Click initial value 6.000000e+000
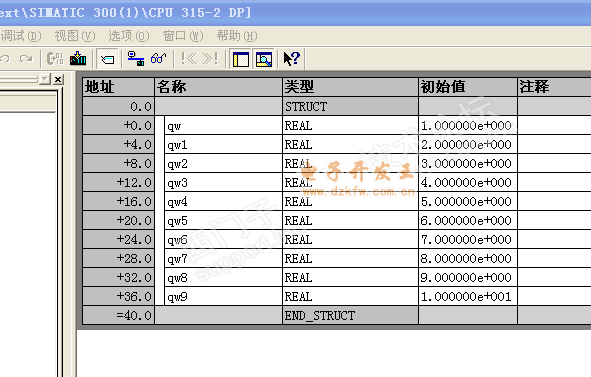The height and width of the screenshot is (377, 591). click(x=468, y=221)
